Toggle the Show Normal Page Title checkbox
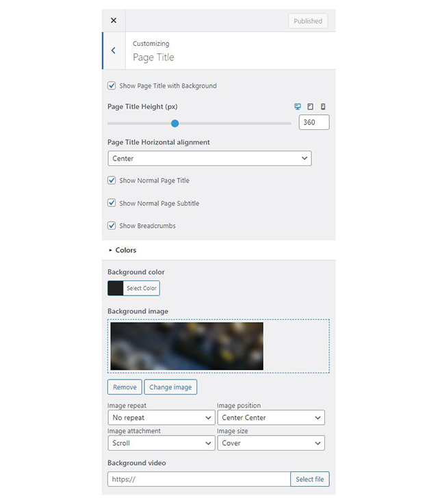438x504 pixels. point(112,181)
